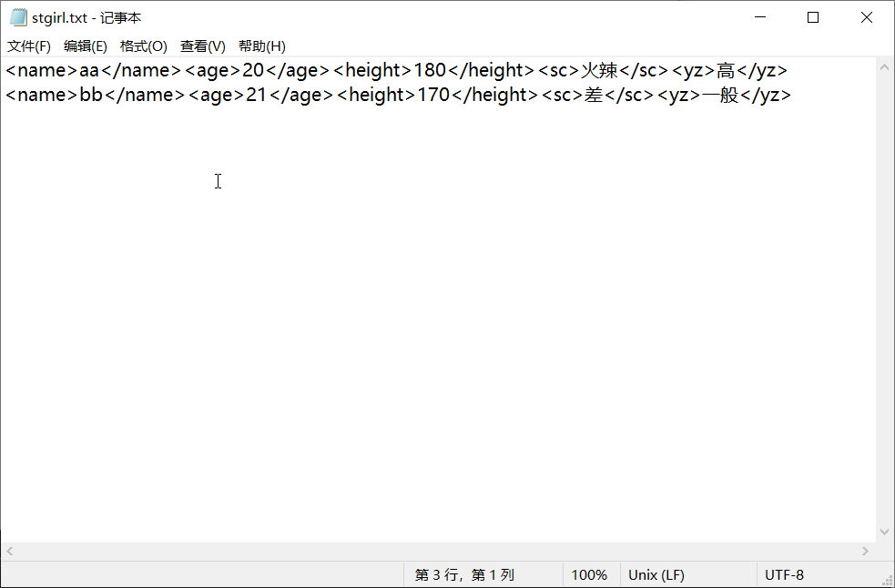Image resolution: width=895 pixels, height=588 pixels.
Task: Open the 格式(O) menu
Action: [x=142, y=46]
